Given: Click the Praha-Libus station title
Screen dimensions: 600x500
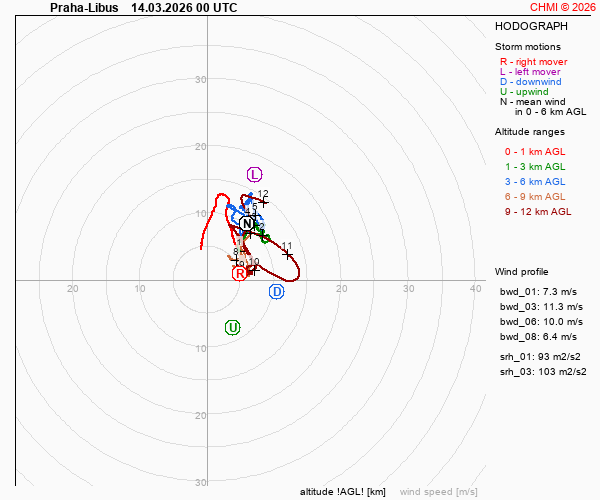Looking at the screenshot, I should tap(83, 7).
